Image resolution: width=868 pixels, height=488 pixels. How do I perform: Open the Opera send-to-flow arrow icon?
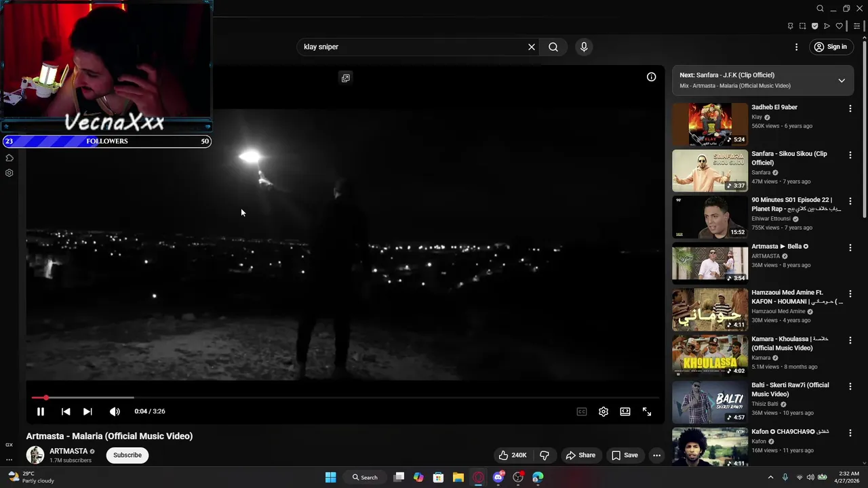[827, 26]
